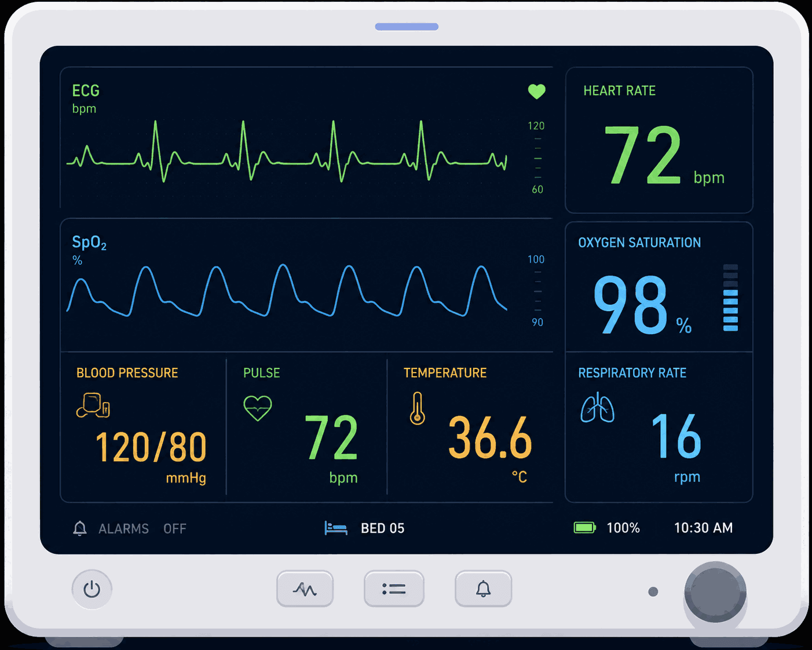Click the ECG waveform trace
The image size is (812, 650).
(x=287, y=152)
